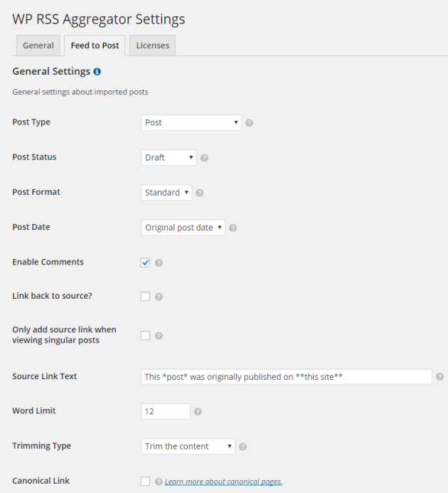Click the help icon next to Enable Comments
This screenshot has height=493, width=448.
click(x=159, y=263)
